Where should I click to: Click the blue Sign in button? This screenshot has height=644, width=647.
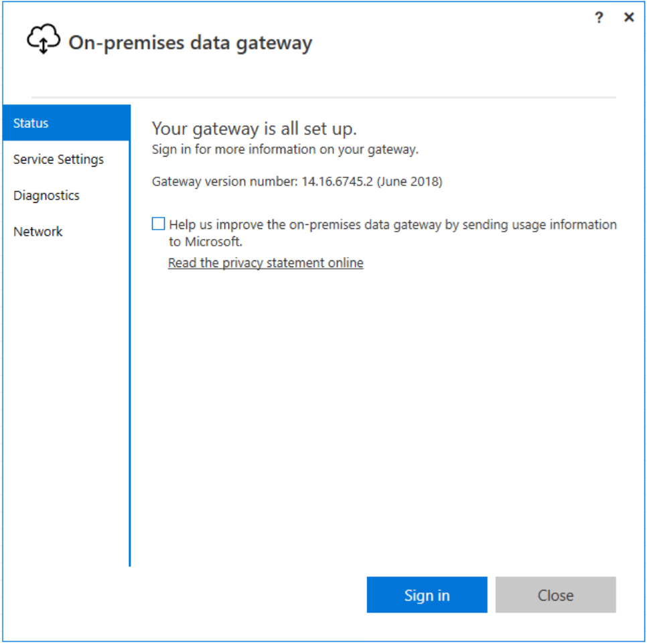click(427, 595)
